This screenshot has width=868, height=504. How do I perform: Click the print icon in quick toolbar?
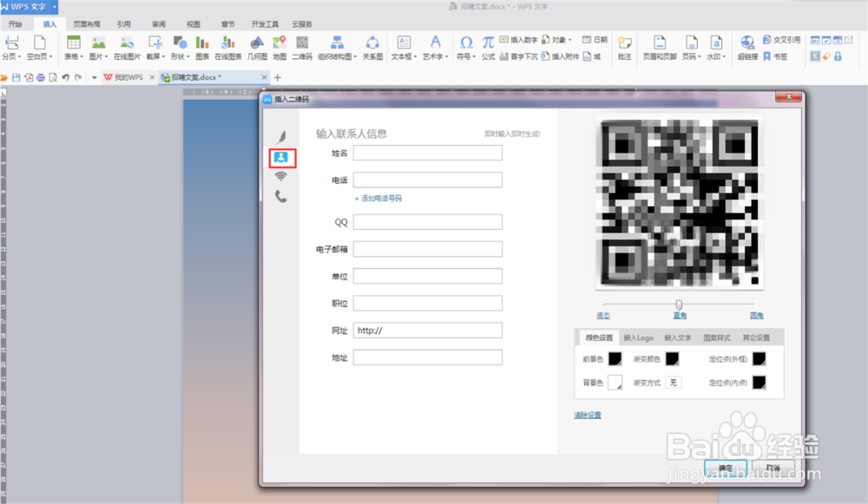pos(41,77)
